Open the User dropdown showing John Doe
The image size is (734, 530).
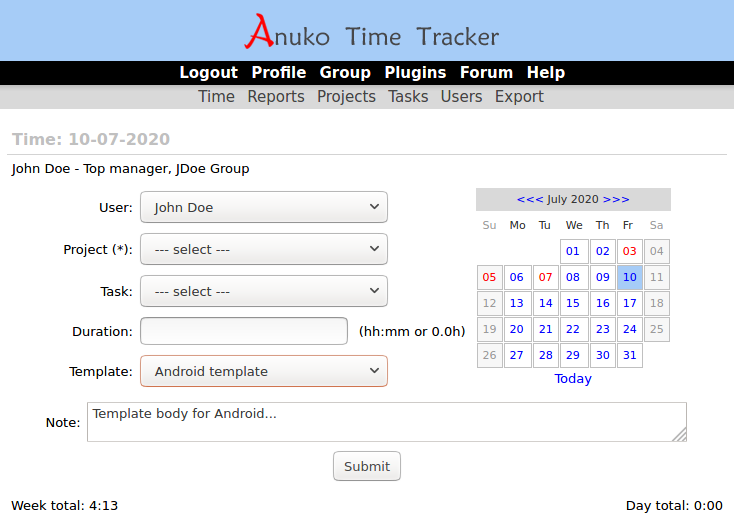pos(264,207)
